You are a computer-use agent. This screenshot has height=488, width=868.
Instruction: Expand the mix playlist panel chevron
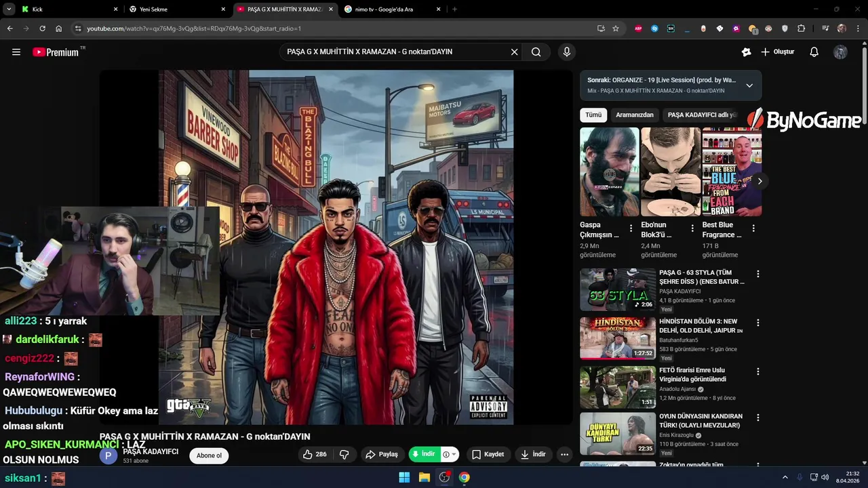tap(749, 85)
